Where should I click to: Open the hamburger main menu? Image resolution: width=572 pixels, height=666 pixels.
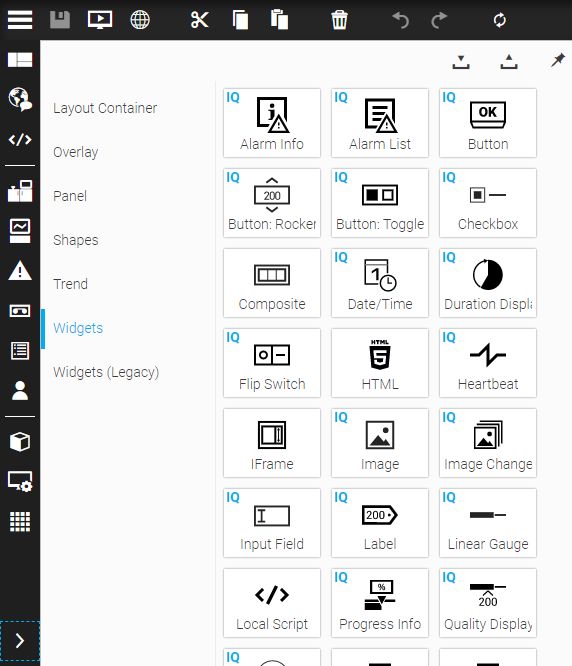(20, 20)
